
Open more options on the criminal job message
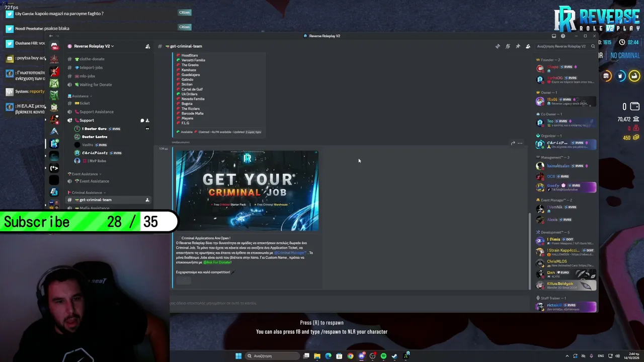[x=520, y=143]
